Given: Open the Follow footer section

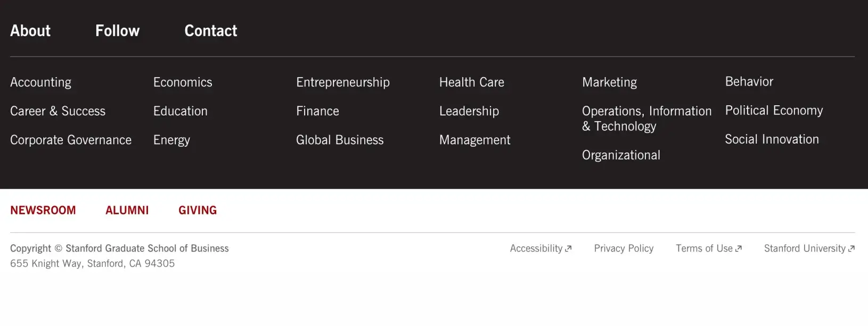Looking at the screenshot, I should pos(117,31).
